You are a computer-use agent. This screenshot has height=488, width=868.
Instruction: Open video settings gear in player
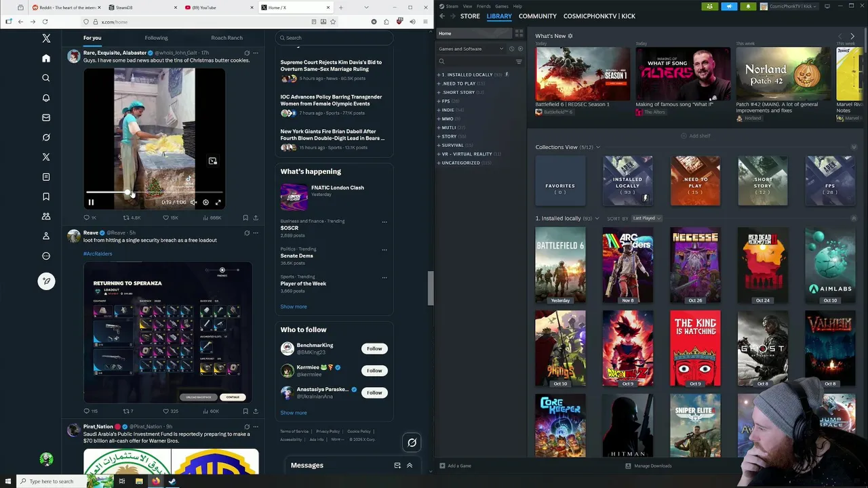[205, 202]
